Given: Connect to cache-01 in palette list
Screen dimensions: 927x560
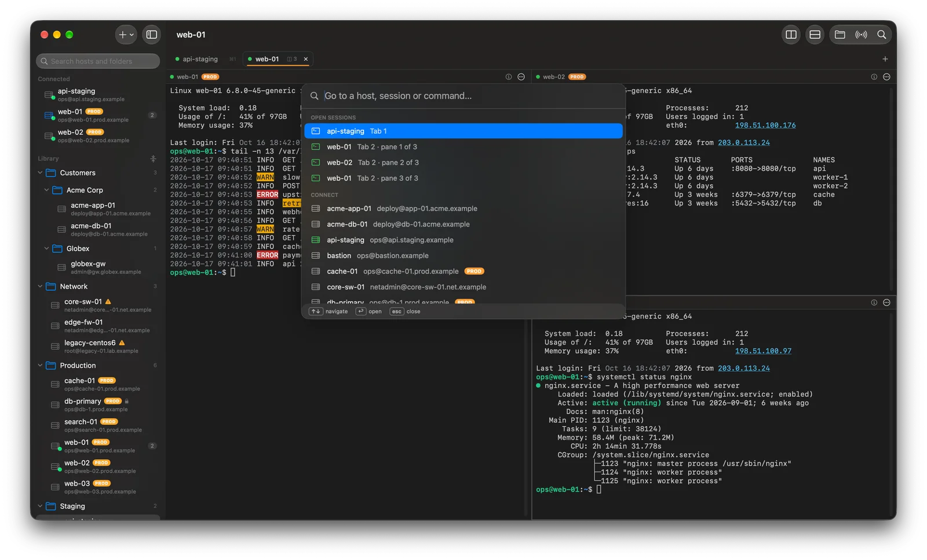Looking at the screenshot, I should click(463, 271).
